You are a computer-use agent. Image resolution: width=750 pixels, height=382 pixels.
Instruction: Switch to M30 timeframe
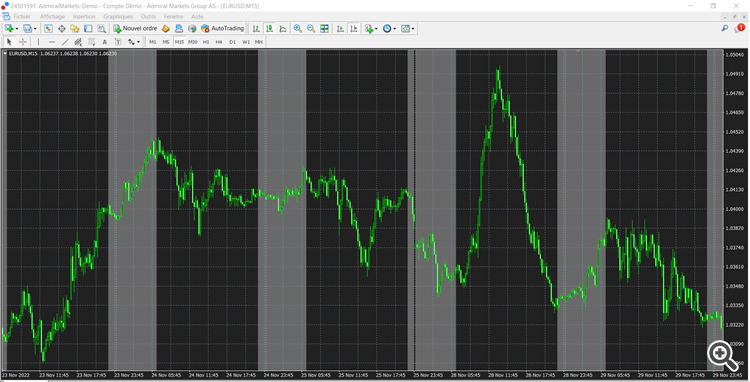click(x=193, y=42)
